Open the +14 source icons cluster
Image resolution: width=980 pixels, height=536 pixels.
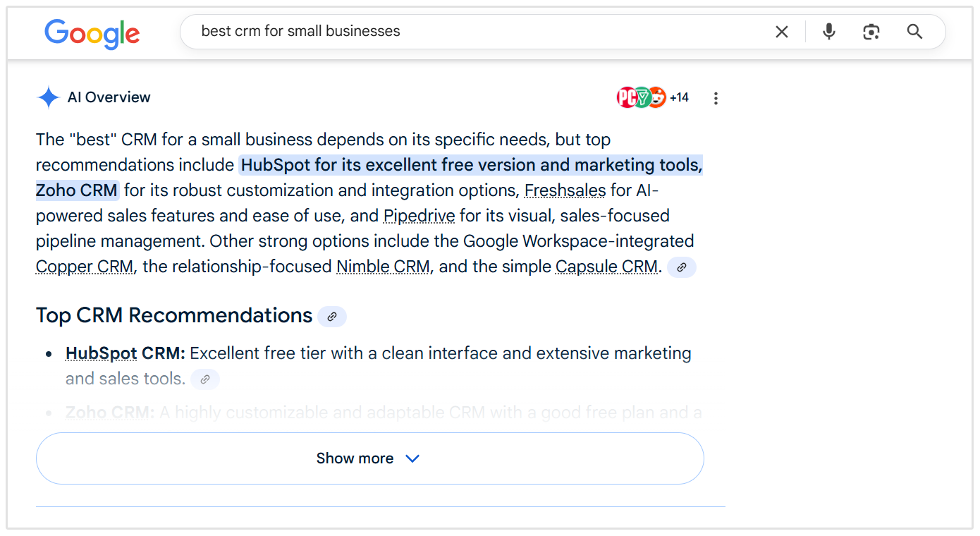point(652,97)
